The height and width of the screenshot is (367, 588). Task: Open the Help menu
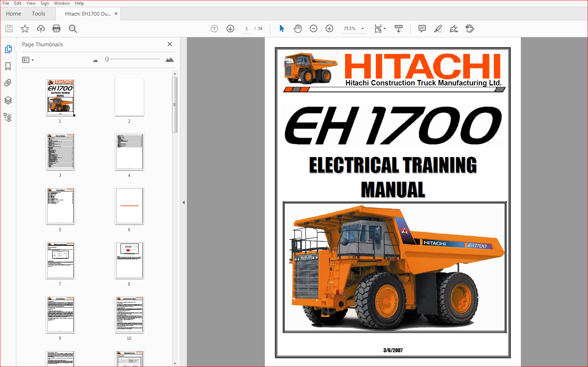coord(79,3)
